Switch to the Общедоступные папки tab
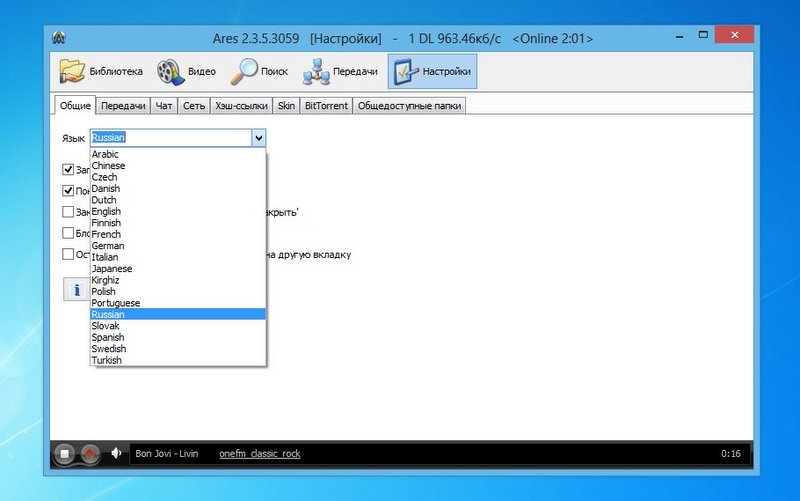Image resolution: width=800 pixels, height=501 pixels. click(x=409, y=106)
